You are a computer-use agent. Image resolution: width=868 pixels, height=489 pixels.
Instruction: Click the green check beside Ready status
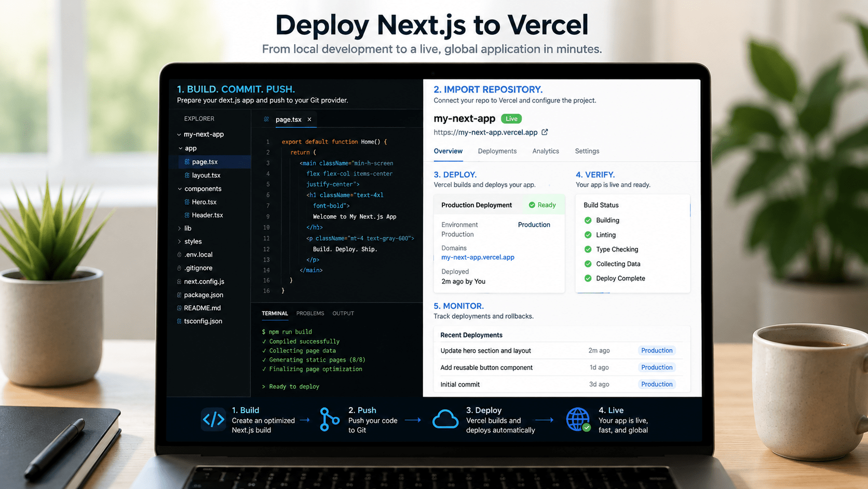tap(532, 205)
